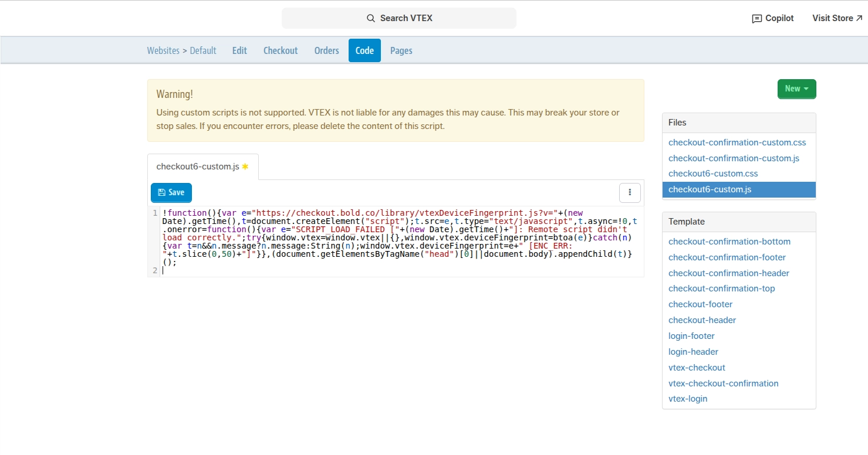Screen dimensions: 868x455
Task: Click Visit Store link
Action: [837, 18]
